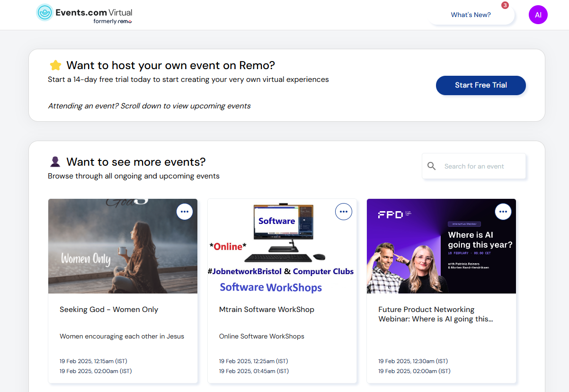Open the 'Where is AI going' event thumbnail
The width and height of the screenshot is (569, 392).
[x=441, y=246]
